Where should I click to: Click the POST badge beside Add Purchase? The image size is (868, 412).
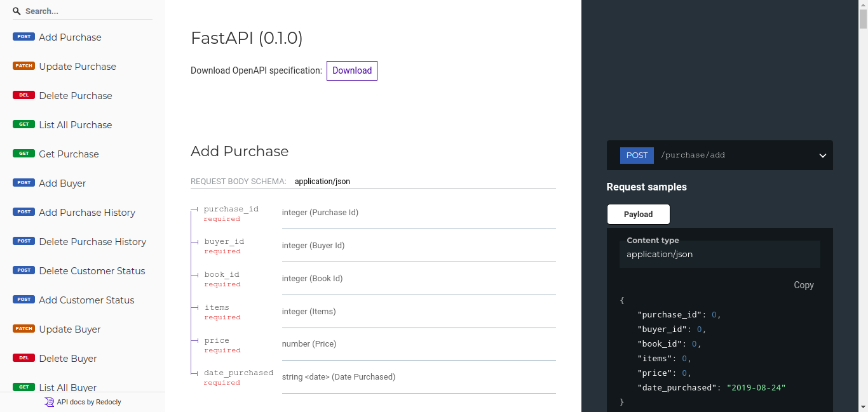pos(24,36)
